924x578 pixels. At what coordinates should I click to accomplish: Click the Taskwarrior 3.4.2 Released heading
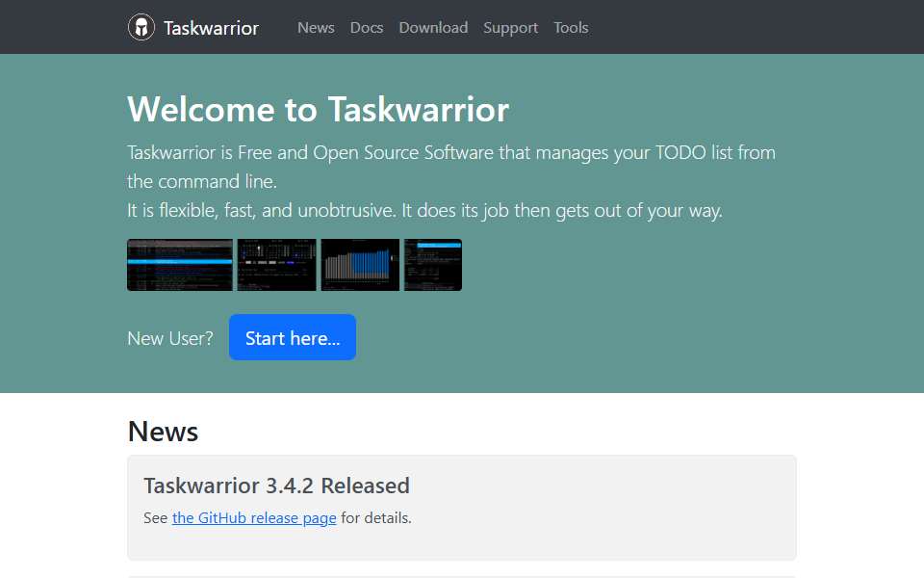pyautogui.click(x=276, y=486)
